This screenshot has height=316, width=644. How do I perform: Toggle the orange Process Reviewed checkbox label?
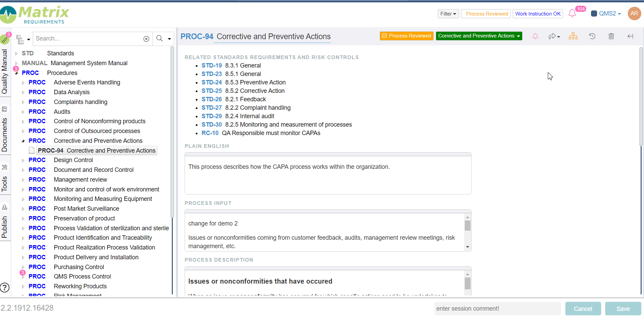[406, 36]
